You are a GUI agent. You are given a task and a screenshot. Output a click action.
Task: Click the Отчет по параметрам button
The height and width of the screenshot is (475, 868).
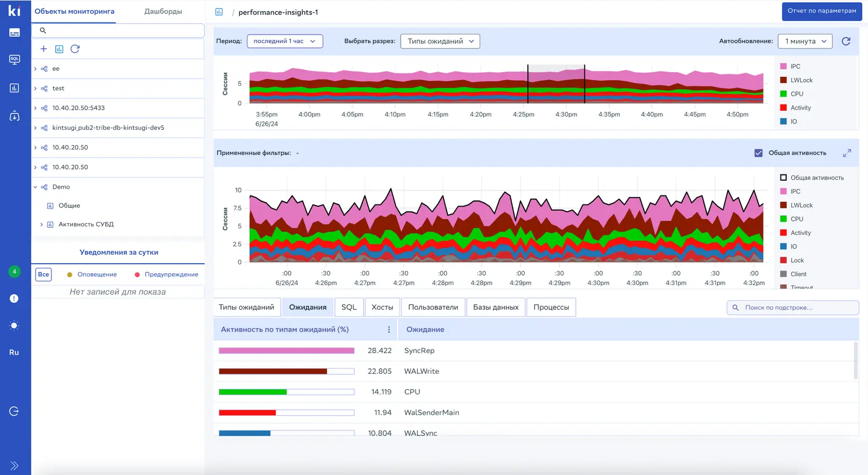pos(822,11)
